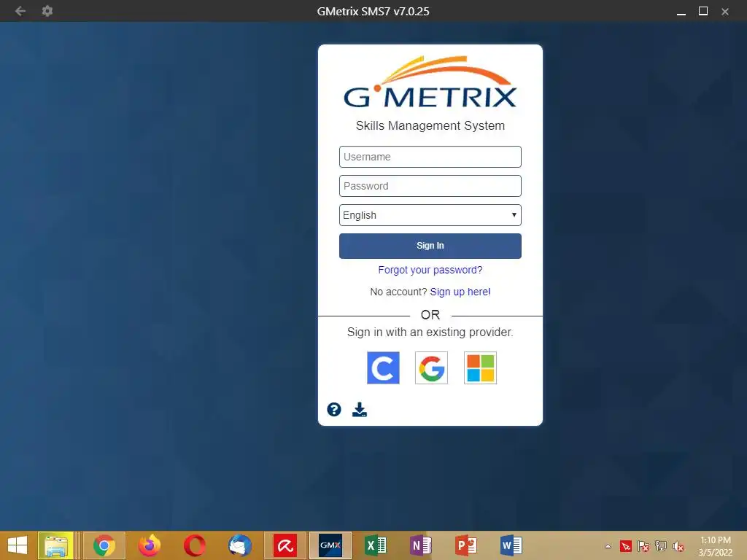Open OneNote from the taskbar
This screenshot has width=747, height=560.
[x=420, y=545]
